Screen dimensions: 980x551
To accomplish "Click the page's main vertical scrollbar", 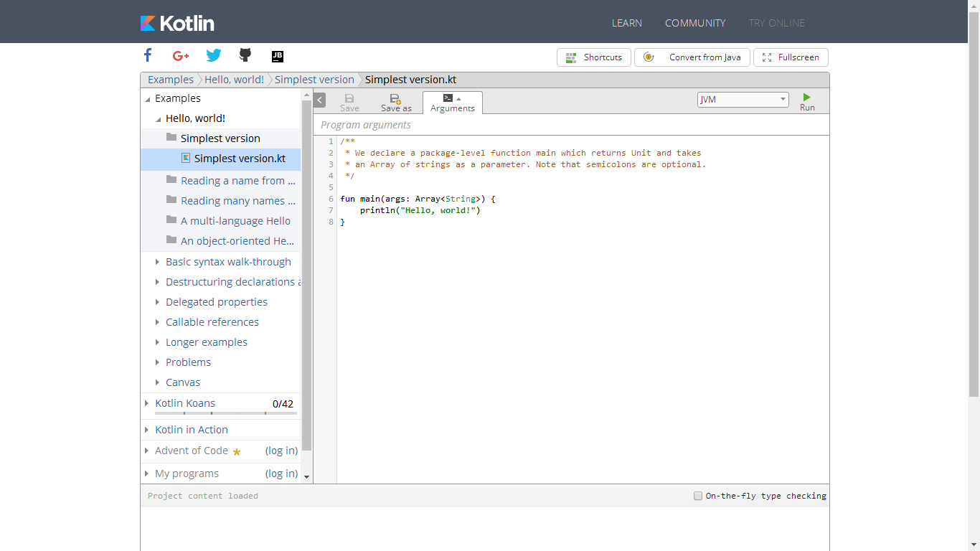I will click(x=974, y=204).
